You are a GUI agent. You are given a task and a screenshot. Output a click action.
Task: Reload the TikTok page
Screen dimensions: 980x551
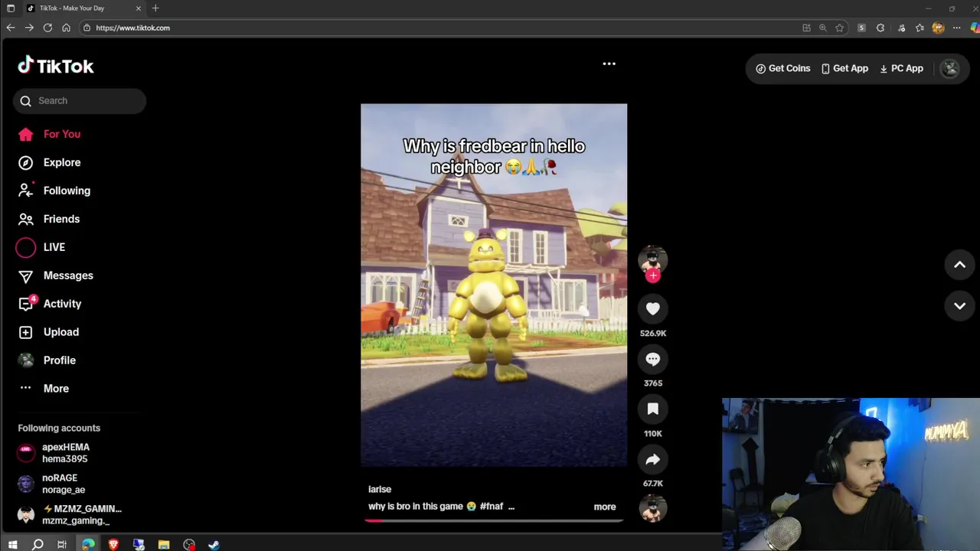coord(47,28)
